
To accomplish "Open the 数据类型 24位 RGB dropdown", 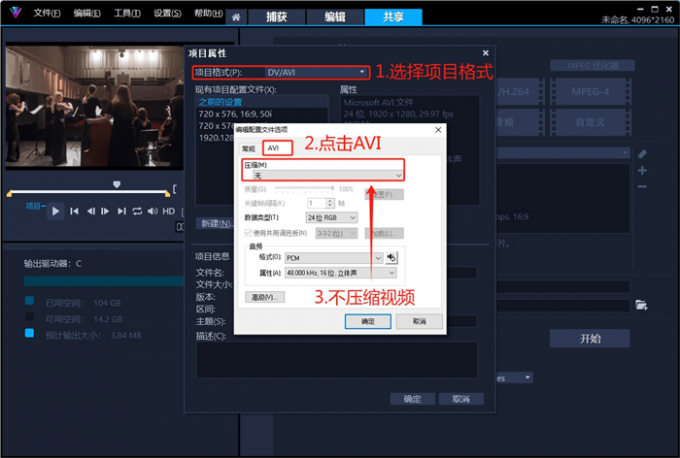I will 332,217.
